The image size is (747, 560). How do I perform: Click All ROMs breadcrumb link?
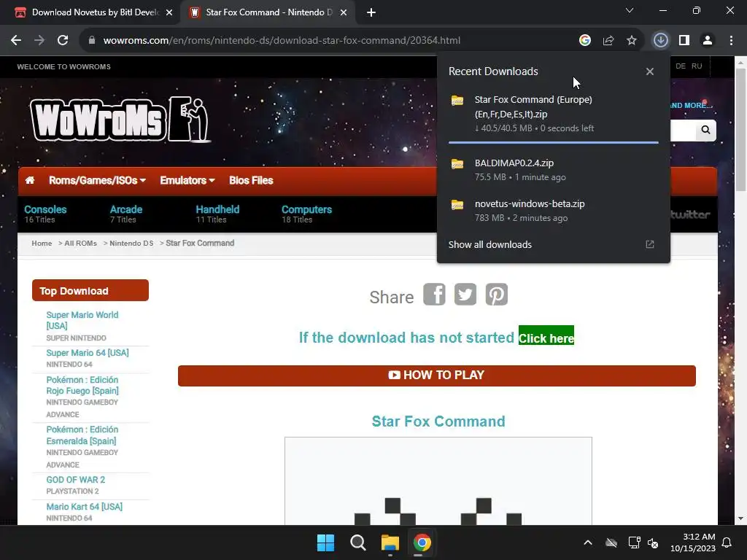80,244
